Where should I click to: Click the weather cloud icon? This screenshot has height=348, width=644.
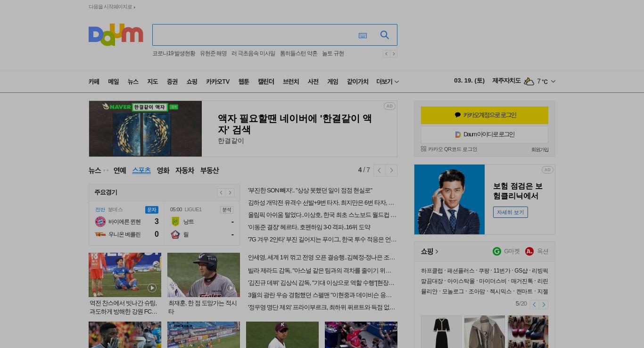tap(529, 82)
